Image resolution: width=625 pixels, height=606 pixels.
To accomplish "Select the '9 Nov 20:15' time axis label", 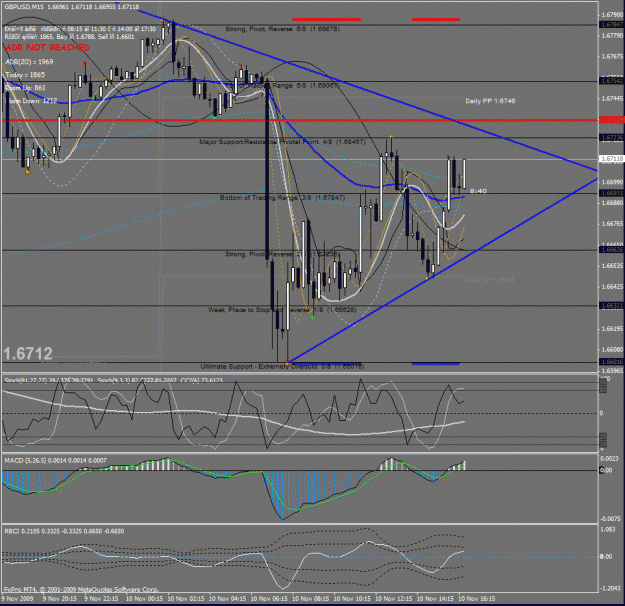I will [60, 599].
